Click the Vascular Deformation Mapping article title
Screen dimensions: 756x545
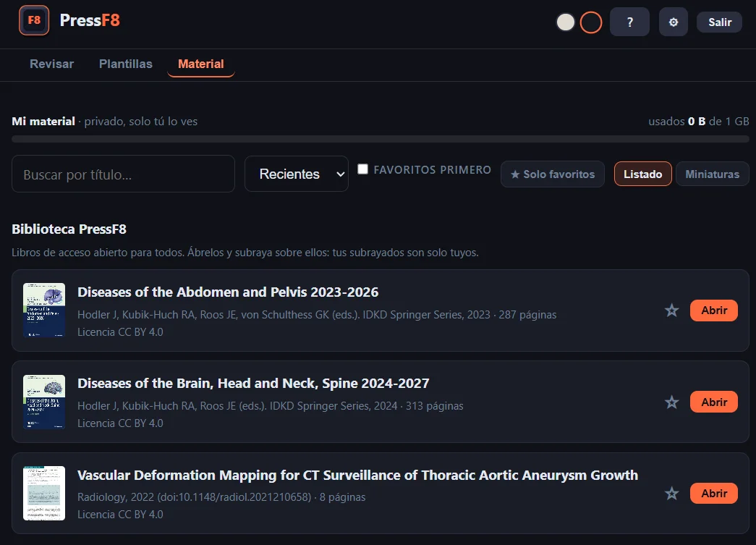pos(358,475)
